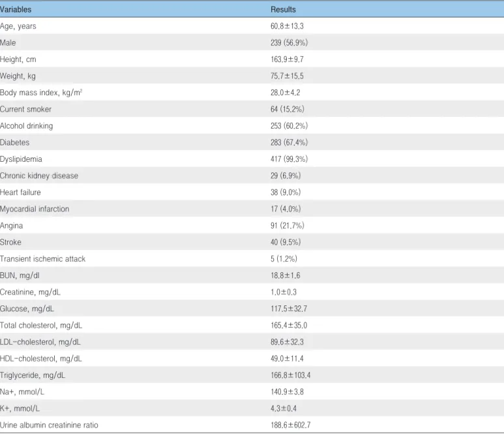Select the value '417 (99.3%)'
This screenshot has width=504, height=434.
[289, 159]
